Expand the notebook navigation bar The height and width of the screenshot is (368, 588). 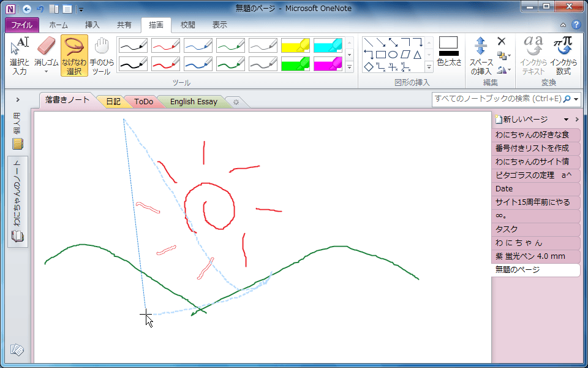tap(18, 100)
